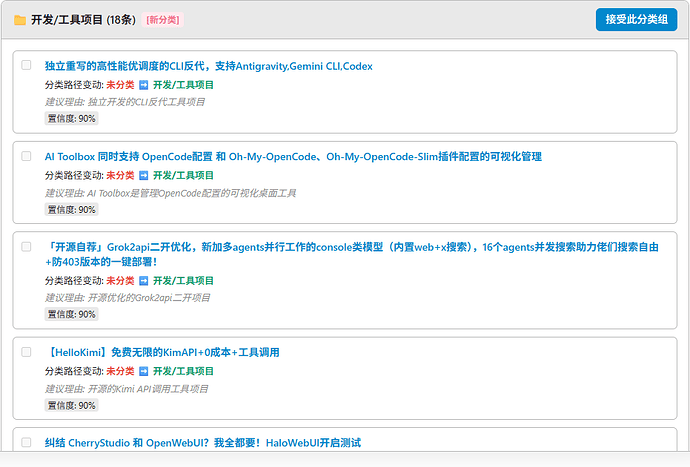Click the yellow folder icon beside 开发/工具项目
The image size is (690, 467).
[20, 20]
